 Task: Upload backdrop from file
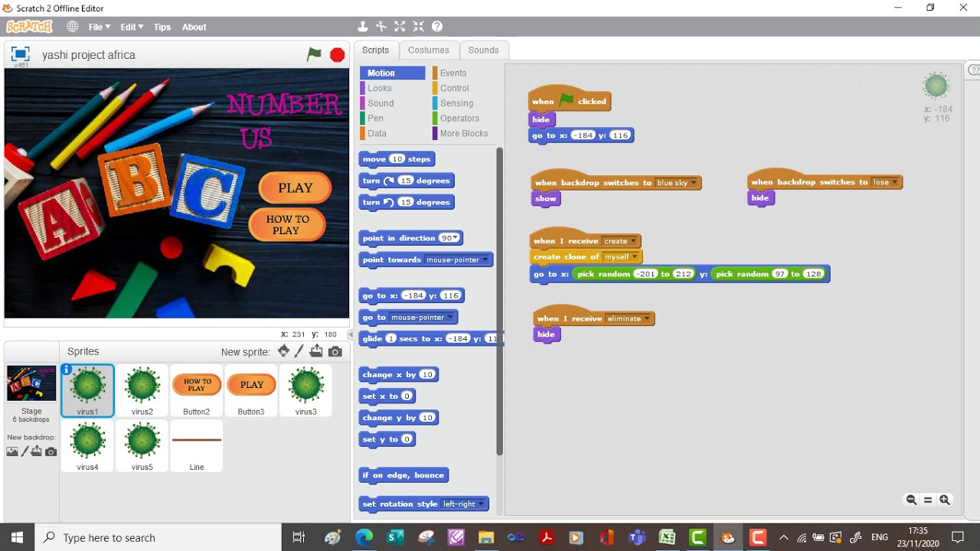pos(36,452)
